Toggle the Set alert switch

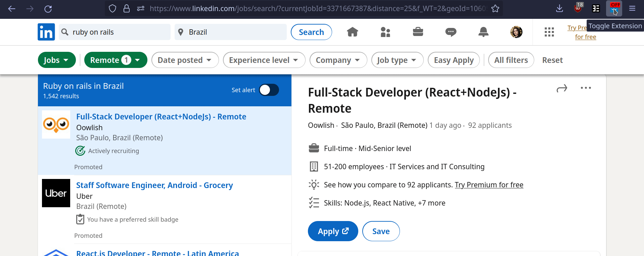pos(269,90)
